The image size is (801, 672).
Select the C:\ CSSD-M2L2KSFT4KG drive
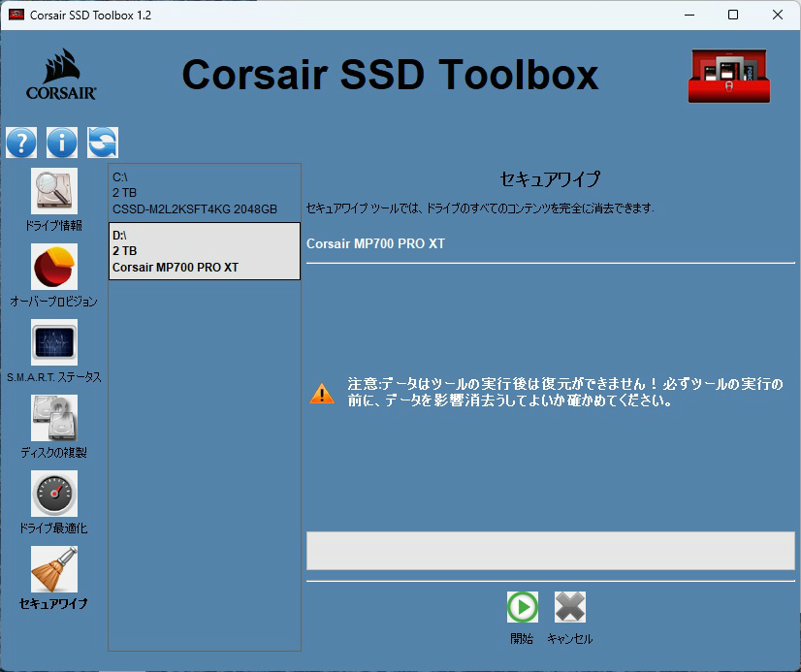204,193
